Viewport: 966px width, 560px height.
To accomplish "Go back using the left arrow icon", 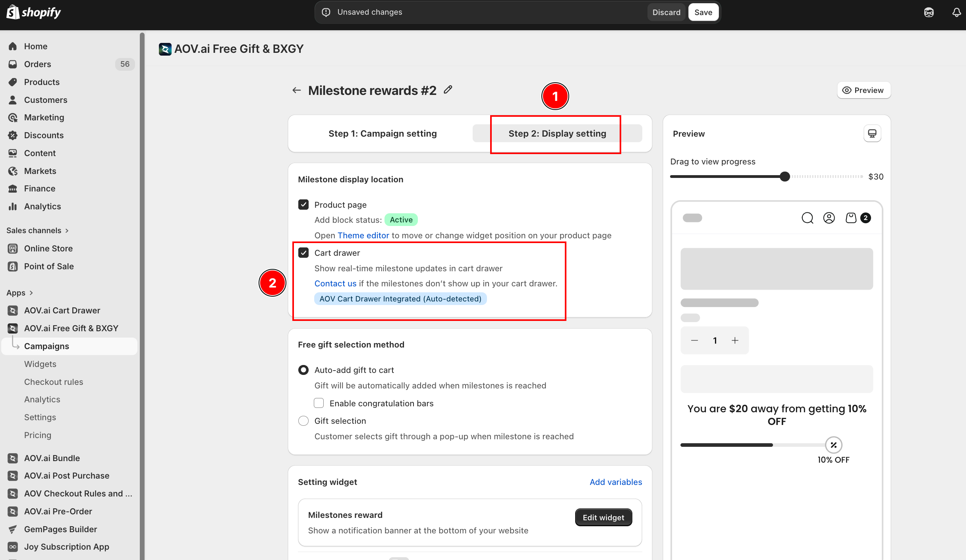I will coord(297,90).
